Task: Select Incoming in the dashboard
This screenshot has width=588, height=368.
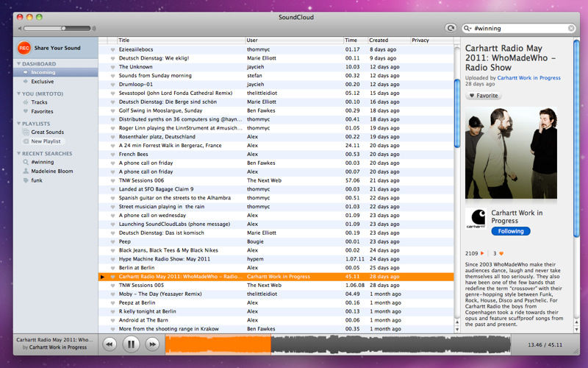Action: (x=56, y=72)
